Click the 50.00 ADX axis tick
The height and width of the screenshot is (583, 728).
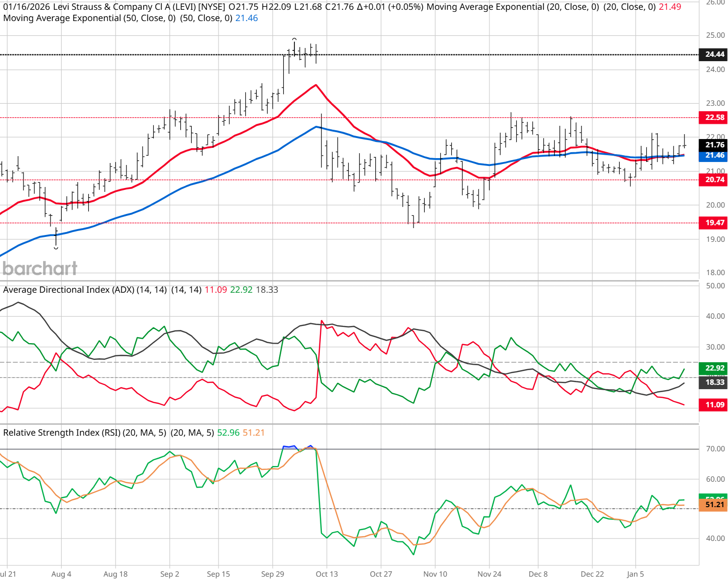click(715, 286)
